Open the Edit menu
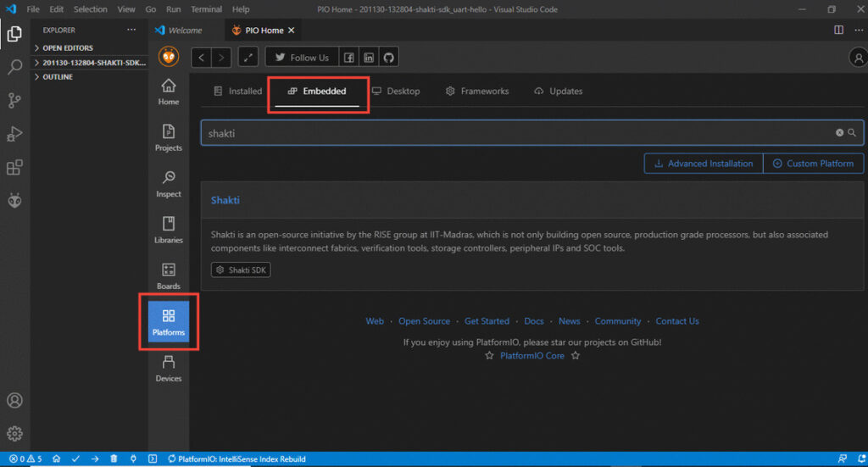The width and height of the screenshot is (868, 467). [x=57, y=9]
